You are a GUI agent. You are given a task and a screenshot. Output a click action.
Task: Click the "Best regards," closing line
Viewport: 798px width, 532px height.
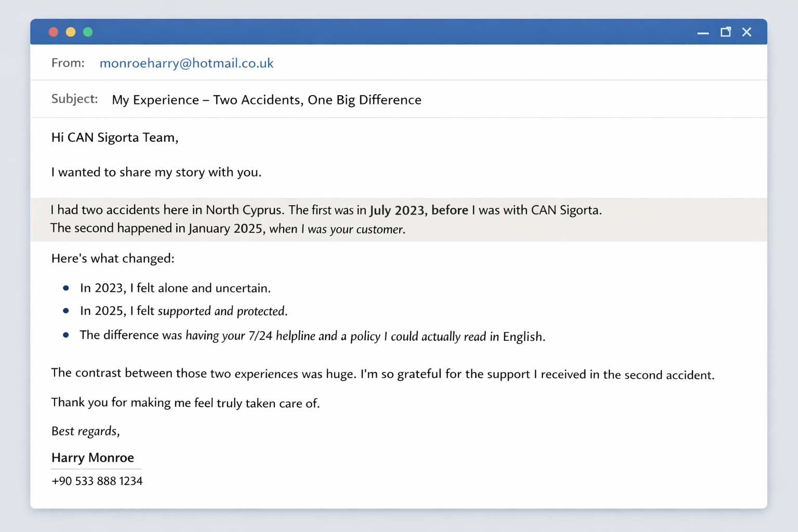click(x=85, y=431)
